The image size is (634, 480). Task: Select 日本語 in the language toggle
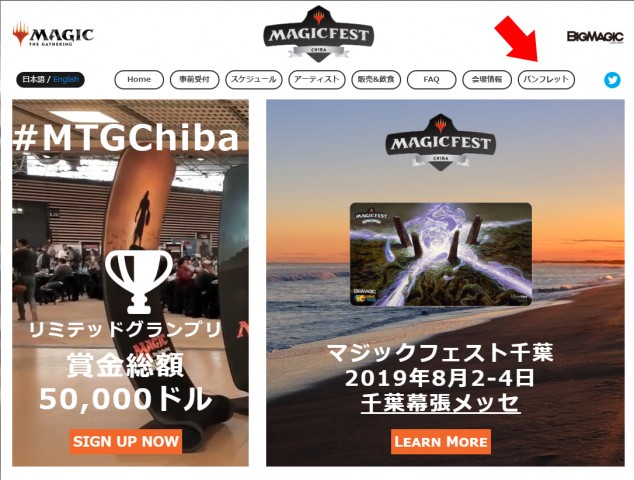coord(33,80)
